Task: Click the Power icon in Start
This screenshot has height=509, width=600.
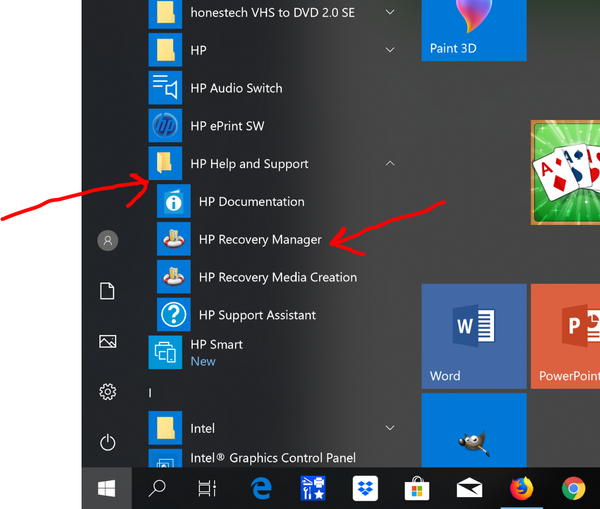Action: 108,442
